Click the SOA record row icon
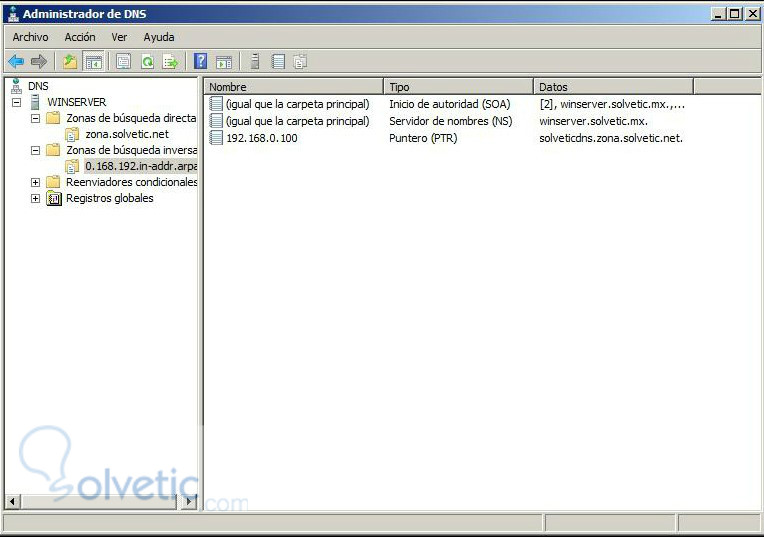Screen dimensions: 764x537 coord(216,104)
